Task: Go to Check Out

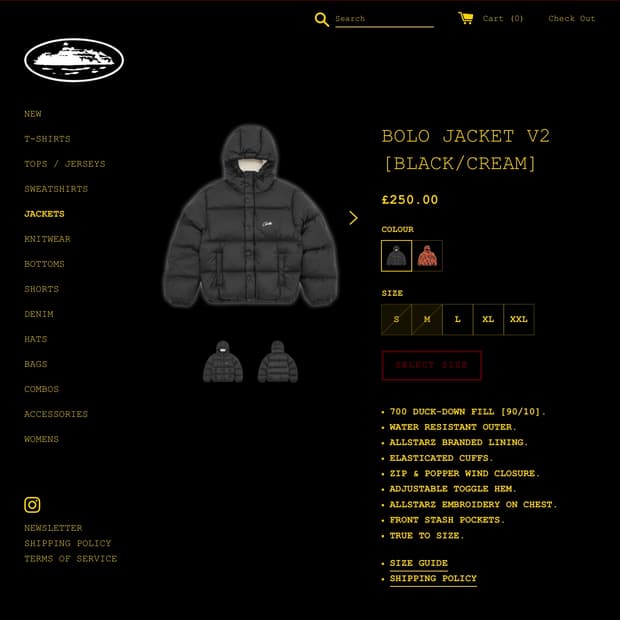Action: (x=571, y=19)
